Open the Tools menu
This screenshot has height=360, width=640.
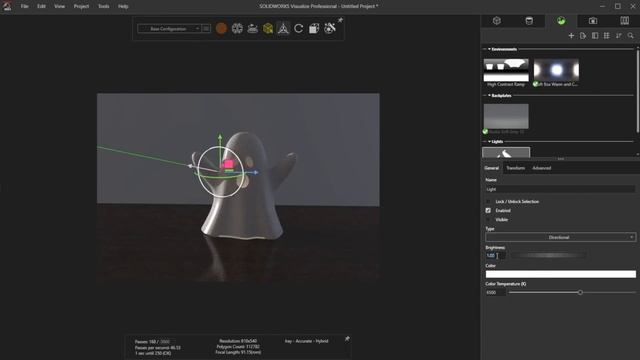[x=104, y=6]
